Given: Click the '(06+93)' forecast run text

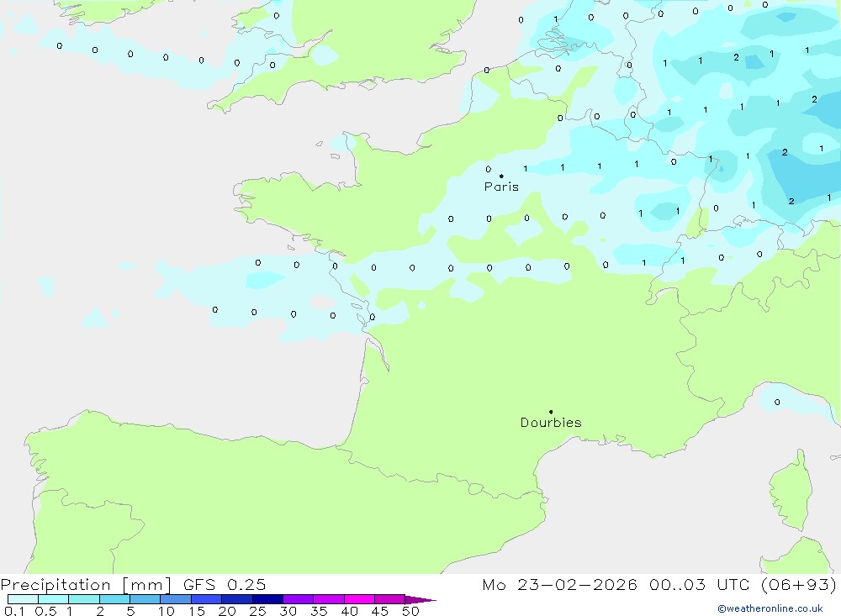Looking at the screenshot, I should 799,584.
